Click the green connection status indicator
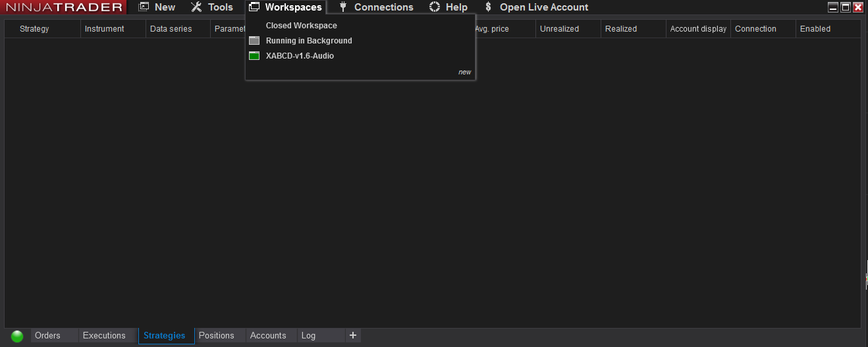This screenshot has width=868, height=347. point(17,336)
